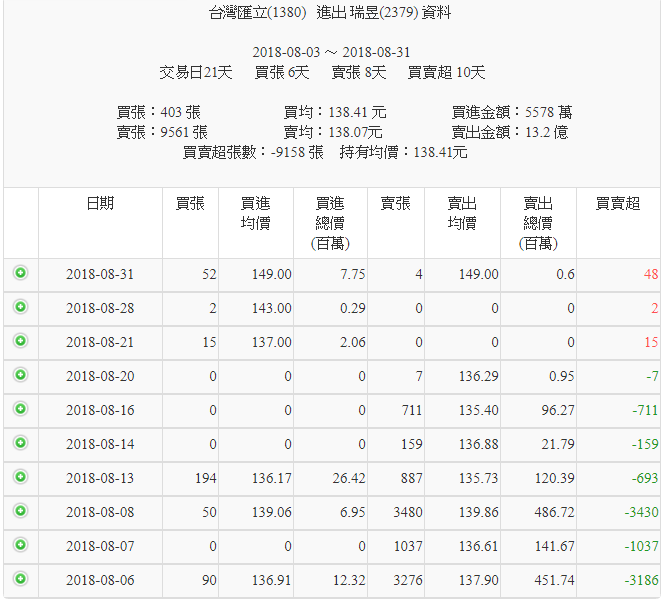Viewport: 669px width, 599px height.
Task: Sort by the 日期 column header
Action: point(100,203)
